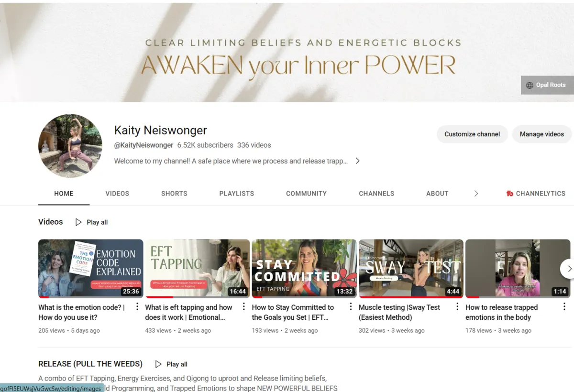Play all in the Videos section
This screenshot has width=574, height=392.
92,222
